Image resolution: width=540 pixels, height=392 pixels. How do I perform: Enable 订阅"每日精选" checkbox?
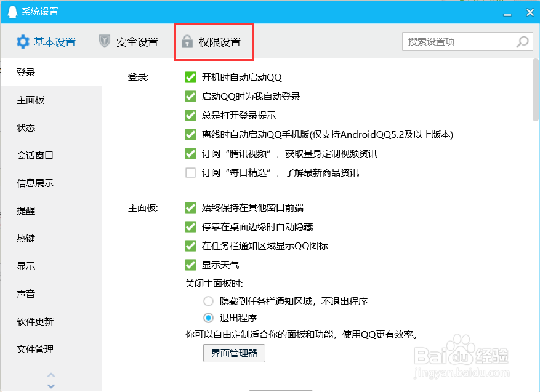pyautogui.click(x=190, y=173)
